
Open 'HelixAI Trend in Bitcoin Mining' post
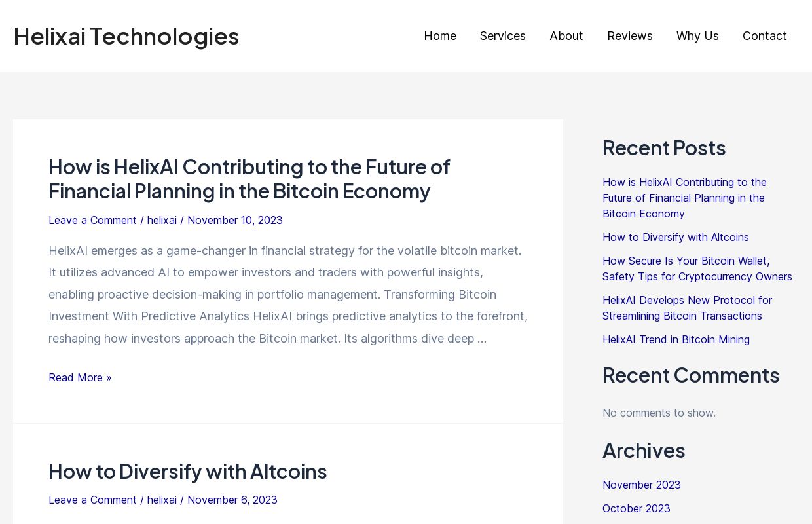[x=676, y=339]
